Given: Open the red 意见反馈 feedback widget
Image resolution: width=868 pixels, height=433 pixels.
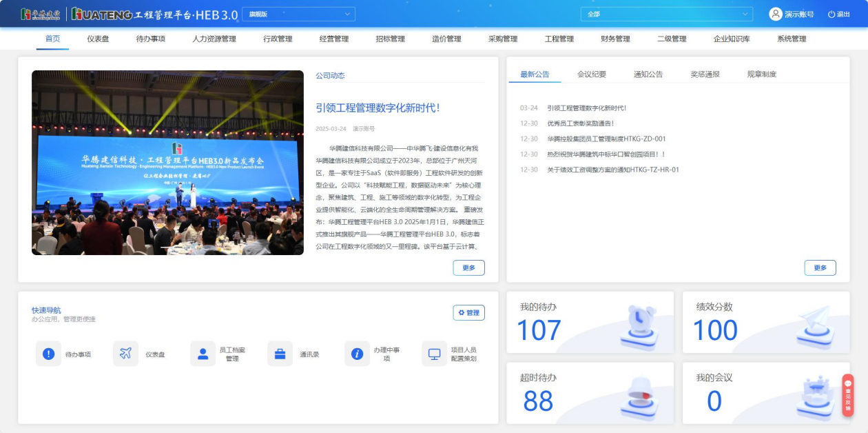Looking at the screenshot, I should 847,395.
